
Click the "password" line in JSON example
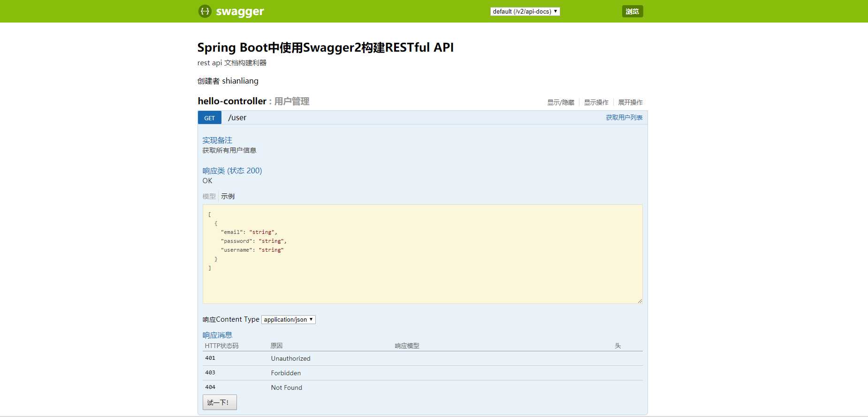point(254,241)
